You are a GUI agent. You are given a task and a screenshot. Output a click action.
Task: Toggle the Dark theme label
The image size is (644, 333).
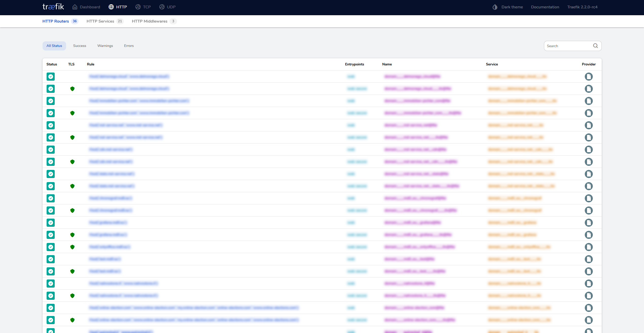click(512, 7)
